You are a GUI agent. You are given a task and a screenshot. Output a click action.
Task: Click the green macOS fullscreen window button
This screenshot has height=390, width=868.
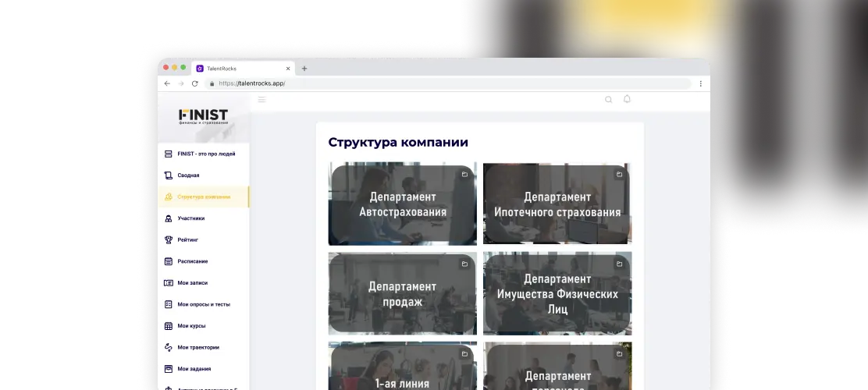click(x=183, y=68)
